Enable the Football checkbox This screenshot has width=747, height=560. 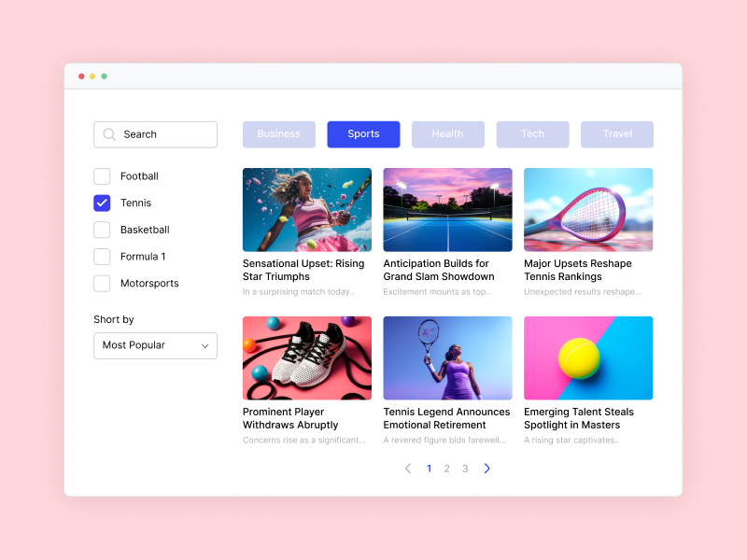(x=102, y=176)
